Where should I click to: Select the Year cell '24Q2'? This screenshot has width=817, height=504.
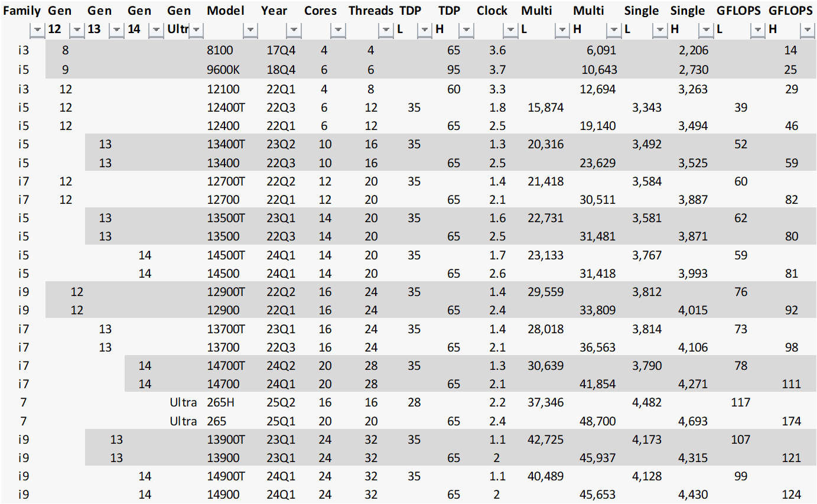[x=281, y=366]
